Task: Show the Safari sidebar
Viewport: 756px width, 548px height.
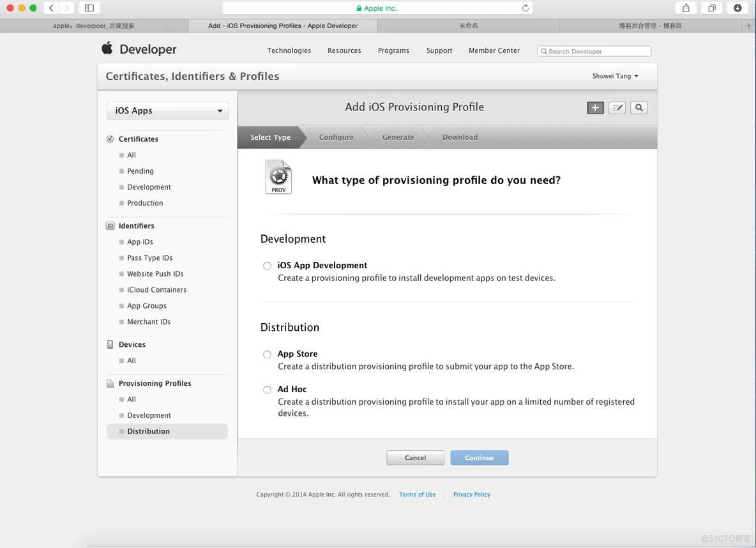Action: [x=89, y=8]
